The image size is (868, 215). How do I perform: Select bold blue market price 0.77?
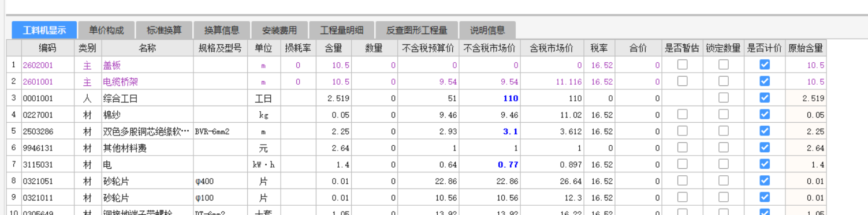tap(489, 165)
